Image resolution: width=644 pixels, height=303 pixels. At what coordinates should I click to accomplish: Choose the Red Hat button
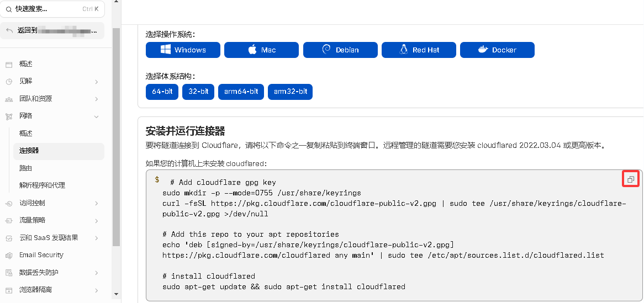coord(419,50)
